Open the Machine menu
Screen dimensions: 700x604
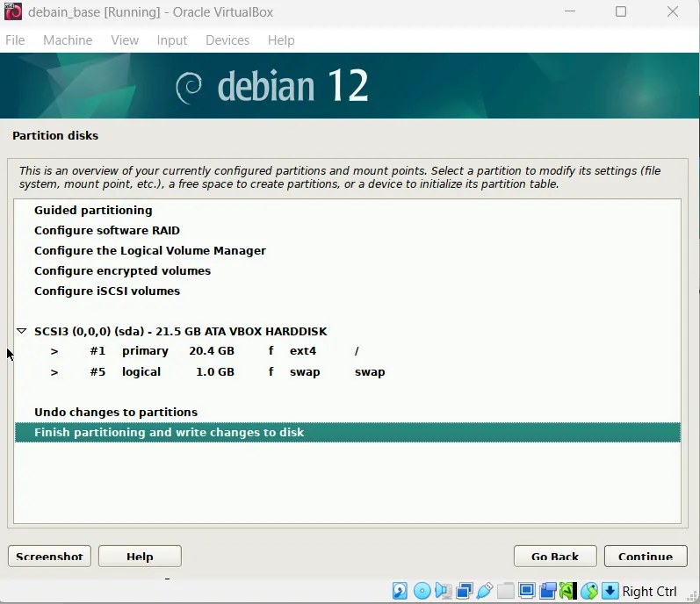(68, 40)
